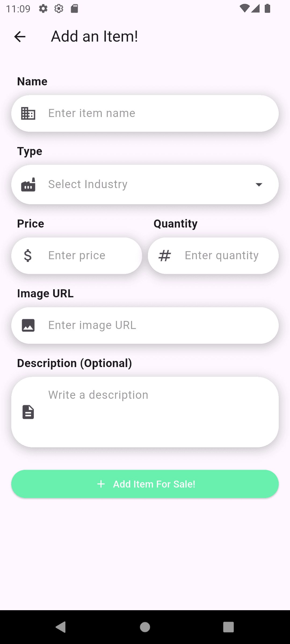Tap the document icon in Description box
Image resolution: width=290 pixels, height=644 pixels.
point(28,412)
